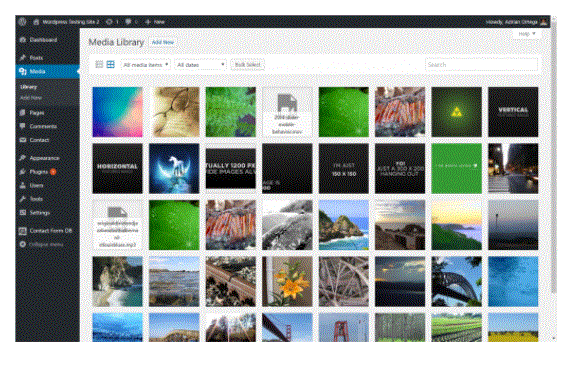This screenshot has width=566, height=376.
Task: Select the .mov video file item
Action: point(287,112)
